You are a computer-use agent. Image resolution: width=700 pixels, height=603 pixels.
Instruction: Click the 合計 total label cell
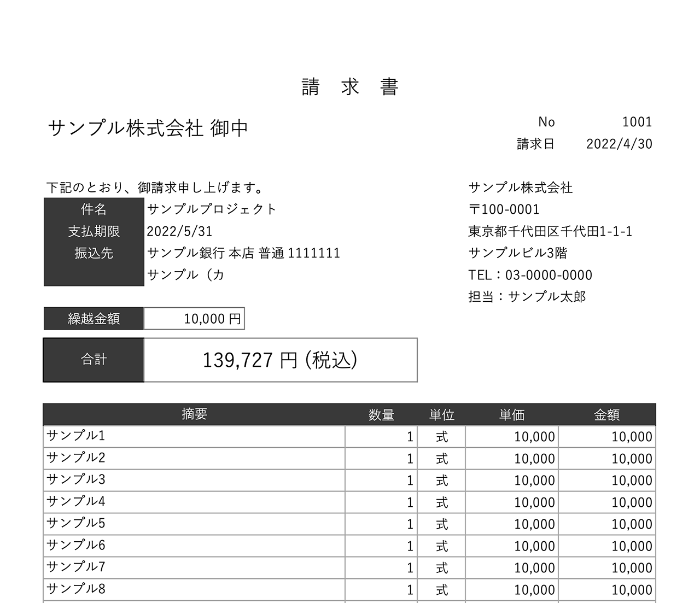coord(93,359)
